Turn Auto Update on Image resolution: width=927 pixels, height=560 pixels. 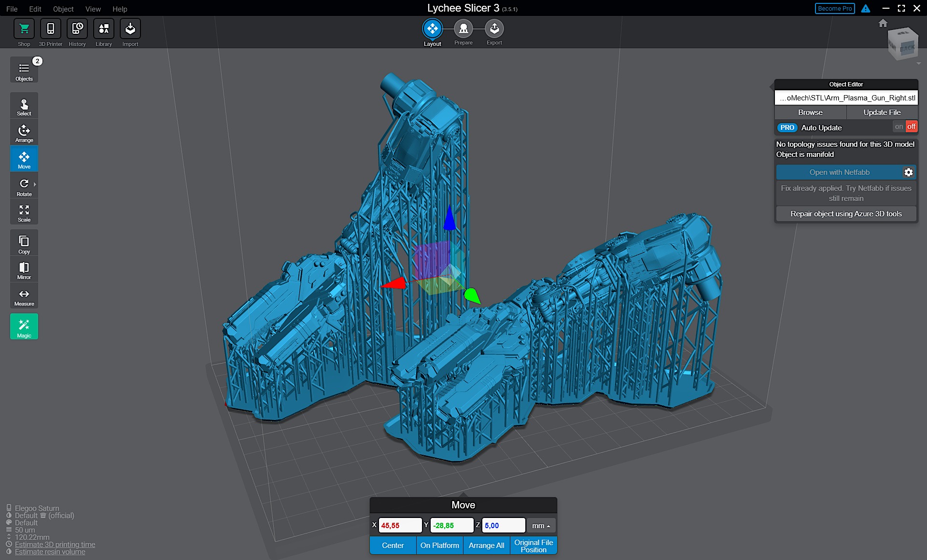pos(899,126)
